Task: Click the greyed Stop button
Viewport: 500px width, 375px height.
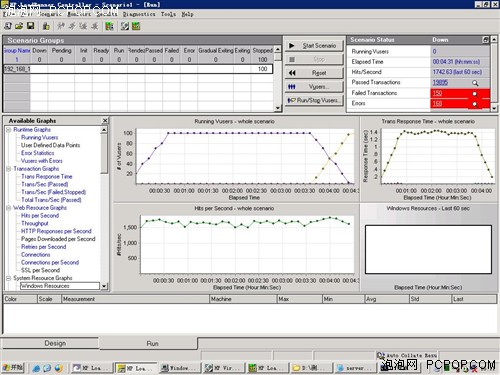Action: [314, 59]
